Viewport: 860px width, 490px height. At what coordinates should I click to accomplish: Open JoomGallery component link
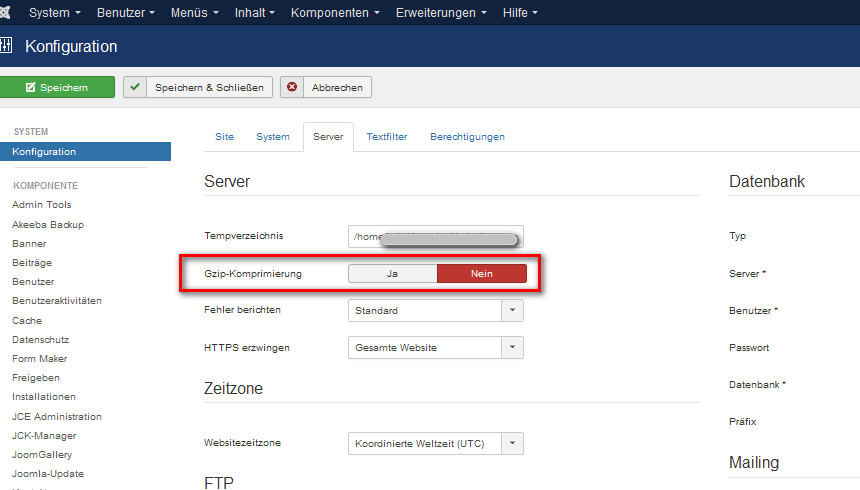44,455
